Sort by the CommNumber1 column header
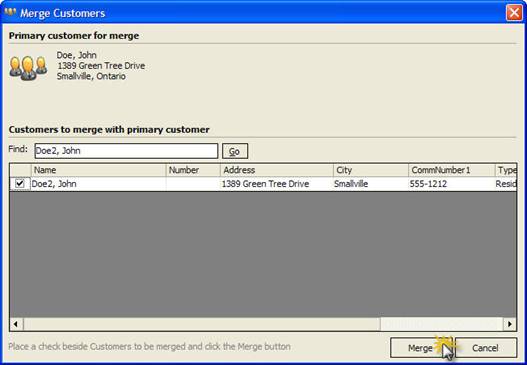Viewport: 527px width, 365px height. click(x=452, y=170)
